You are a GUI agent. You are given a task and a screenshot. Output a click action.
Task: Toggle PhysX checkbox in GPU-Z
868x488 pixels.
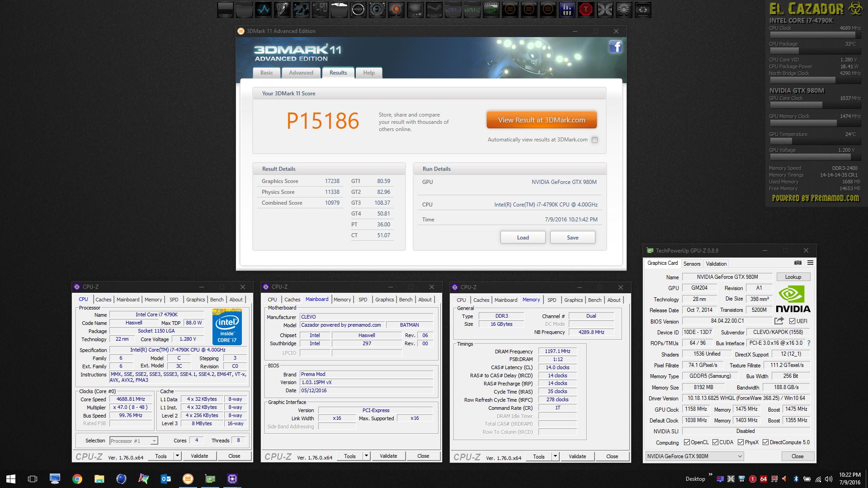tap(741, 442)
